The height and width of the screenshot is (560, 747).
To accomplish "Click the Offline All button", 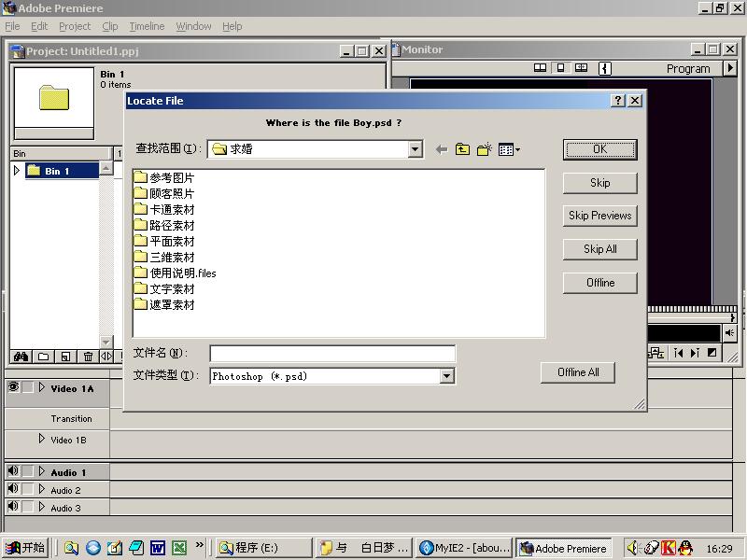I will coord(578,372).
